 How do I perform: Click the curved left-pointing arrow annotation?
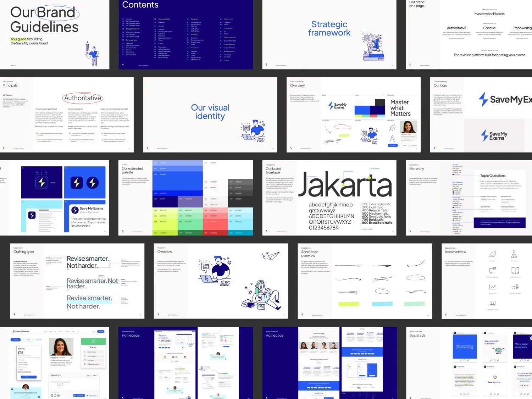pyautogui.click(x=415, y=264)
